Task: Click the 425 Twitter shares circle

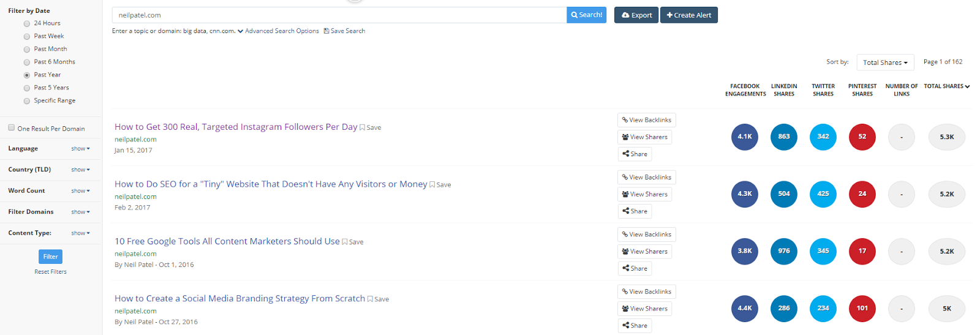Action: (x=823, y=194)
